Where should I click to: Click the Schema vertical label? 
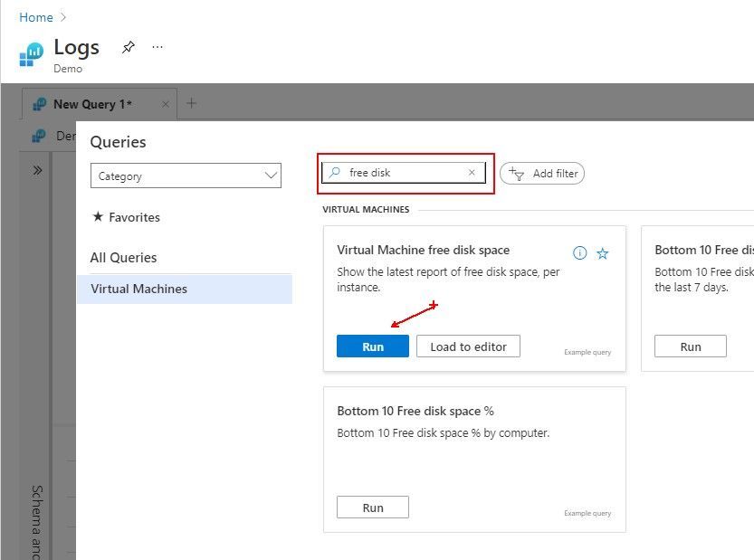(x=37, y=522)
